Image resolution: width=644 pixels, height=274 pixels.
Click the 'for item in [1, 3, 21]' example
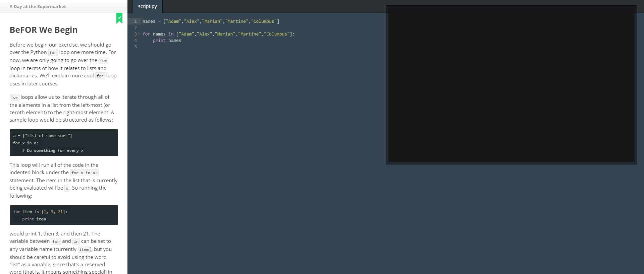tap(40, 212)
